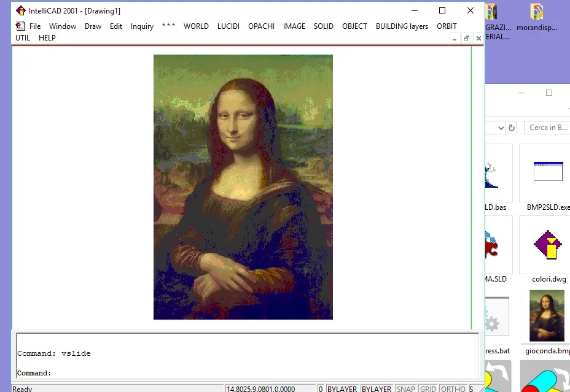Click the Mona Lisa slide in drawing area

[243, 187]
